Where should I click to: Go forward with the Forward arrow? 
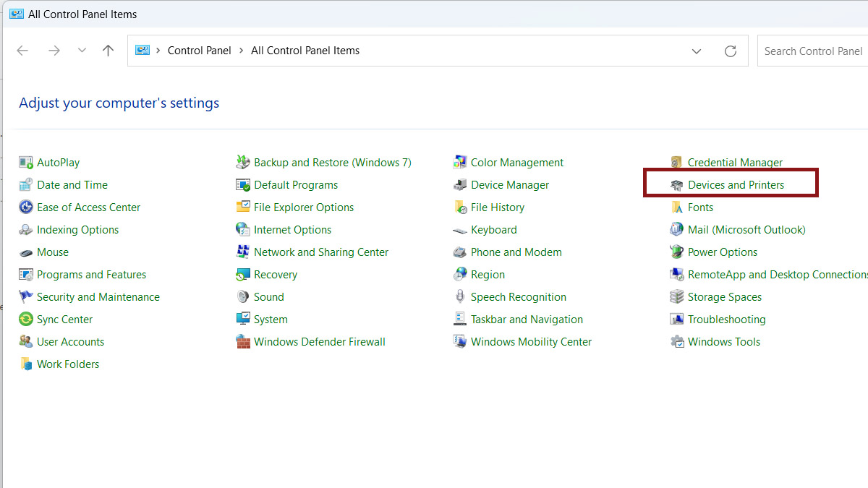tap(54, 51)
